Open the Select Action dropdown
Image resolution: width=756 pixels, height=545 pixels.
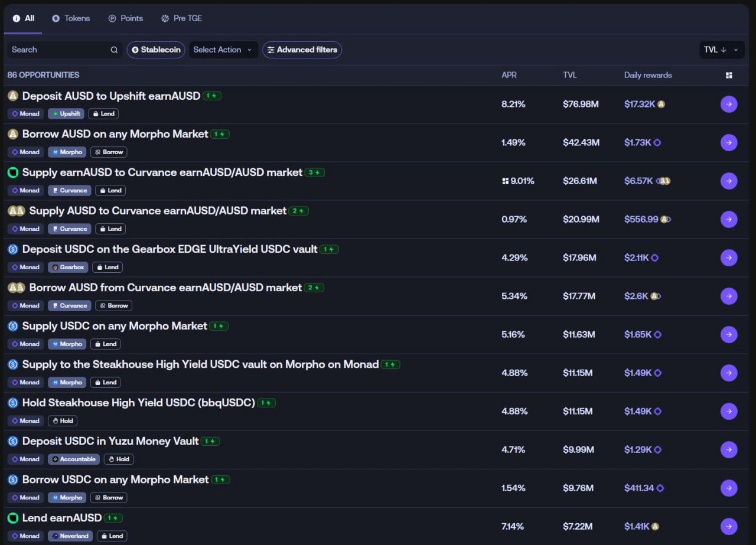click(222, 50)
